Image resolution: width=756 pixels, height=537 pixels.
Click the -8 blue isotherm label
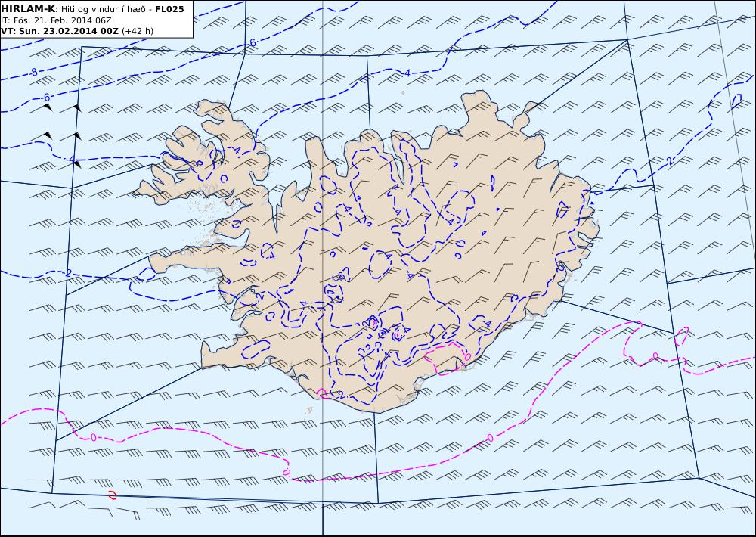coord(33,73)
